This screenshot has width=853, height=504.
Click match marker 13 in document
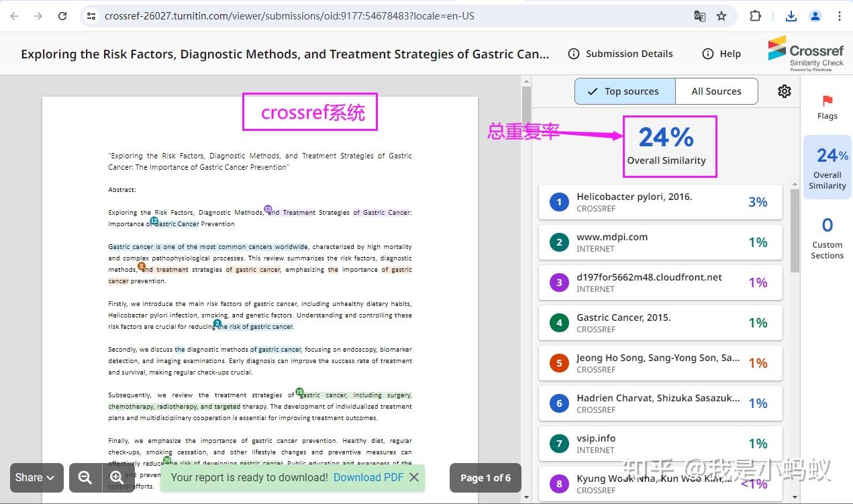click(x=268, y=209)
